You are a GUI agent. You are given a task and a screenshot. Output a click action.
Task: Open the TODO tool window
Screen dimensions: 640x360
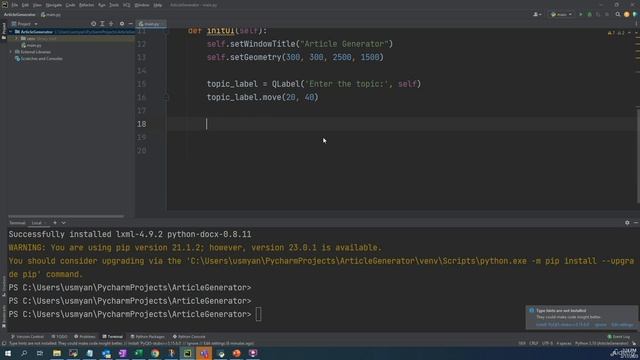pyautogui.click(x=59, y=337)
